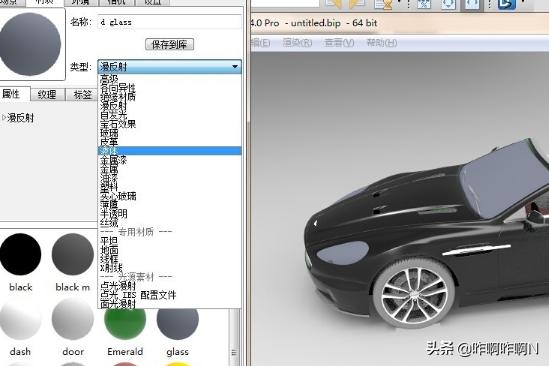Switch to the 属性 tab

pyautogui.click(x=12, y=94)
